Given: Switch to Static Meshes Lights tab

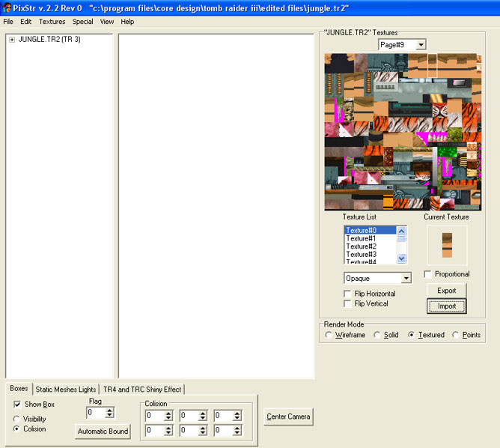Looking at the screenshot, I should 66,390.
